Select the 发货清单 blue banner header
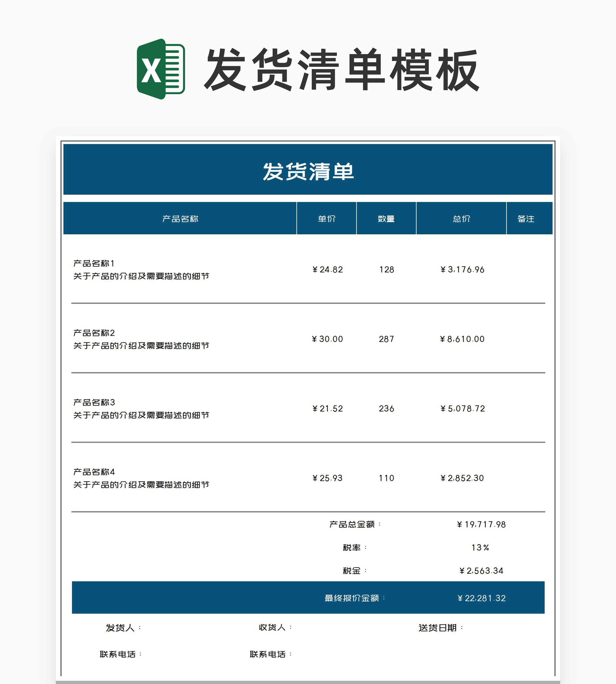616x684 pixels. (308, 171)
